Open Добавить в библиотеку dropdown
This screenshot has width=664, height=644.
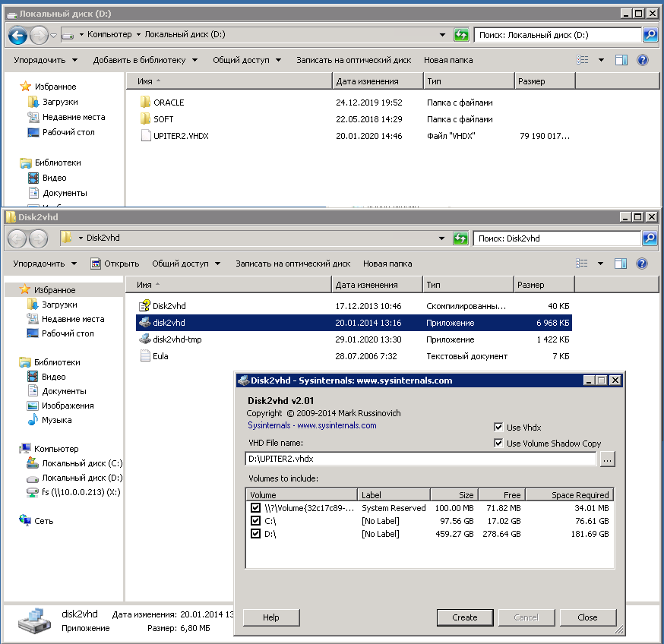pos(145,60)
